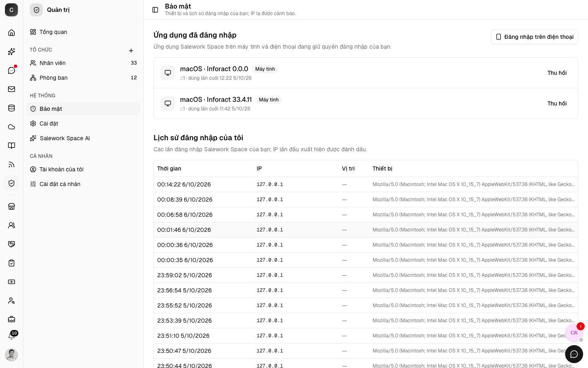Viewport: 588px width, 368px height.
Task: Open the mail envelope icon
Action: pos(11,89)
